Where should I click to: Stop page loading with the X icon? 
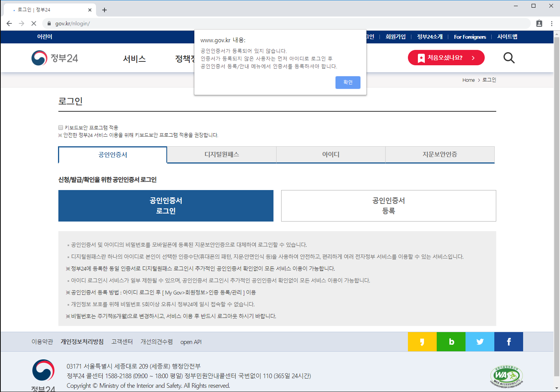click(34, 23)
